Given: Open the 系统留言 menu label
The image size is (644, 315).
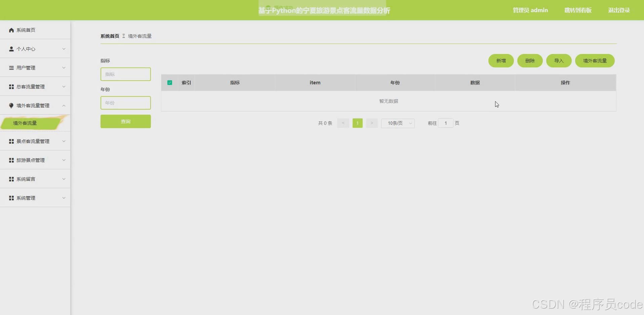Looking at the screenshot, I should click(x=26, y=179).
